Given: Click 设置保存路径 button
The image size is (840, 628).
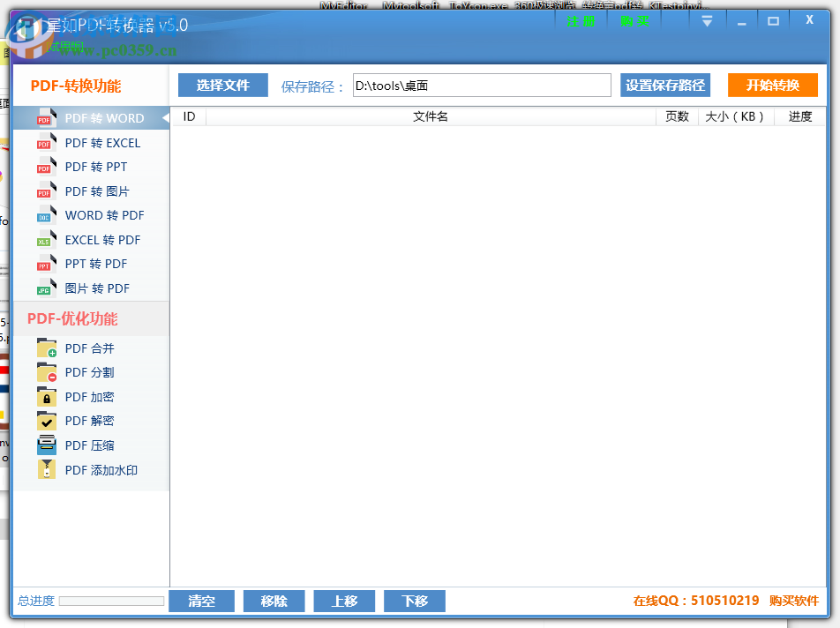Looking at the screenshot, I should tap(665, 86).
